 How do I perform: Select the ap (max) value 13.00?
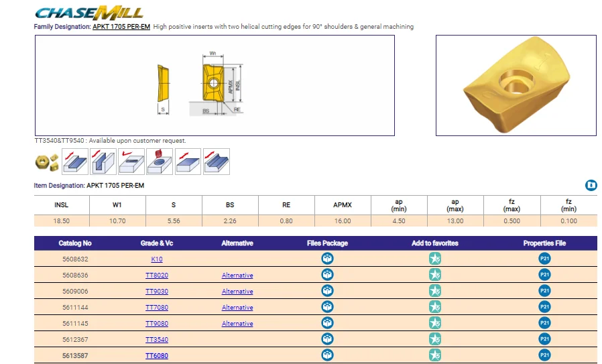(x=455, y=221)
